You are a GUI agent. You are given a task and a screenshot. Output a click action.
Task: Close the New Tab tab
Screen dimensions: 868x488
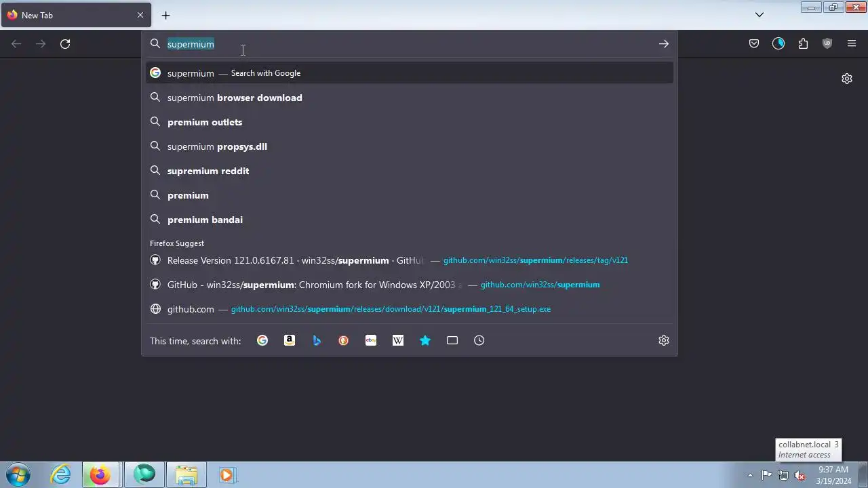pos(140,15)
